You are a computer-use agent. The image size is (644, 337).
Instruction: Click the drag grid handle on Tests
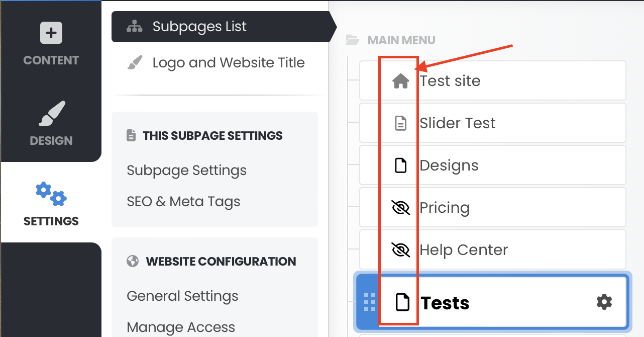(x=370, y=302)
